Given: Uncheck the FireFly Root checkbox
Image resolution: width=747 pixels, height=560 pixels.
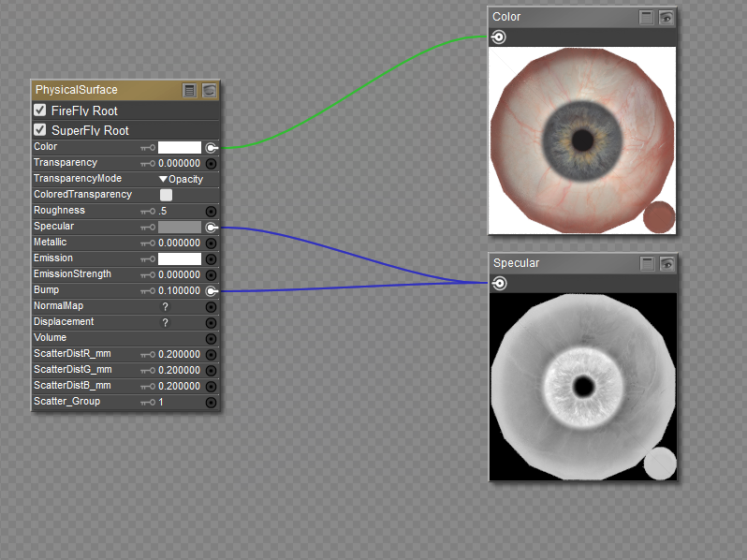Looking at the screenshot, I should pyautogui.click(x=40, y=111).
